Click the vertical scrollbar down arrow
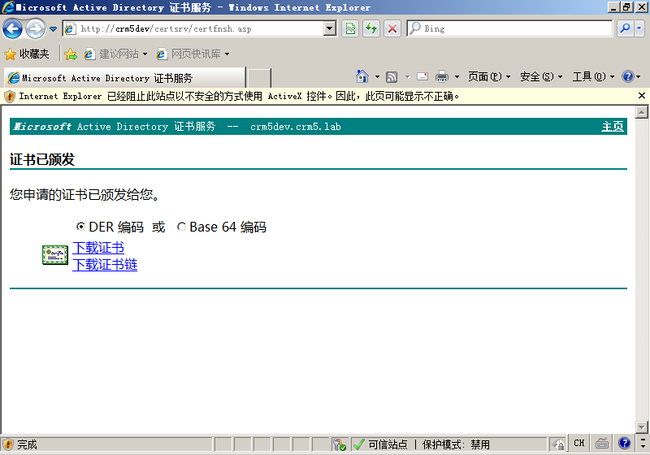Viewport: 650px width, 455px height. pyautogui.click(x=641, y=426)
